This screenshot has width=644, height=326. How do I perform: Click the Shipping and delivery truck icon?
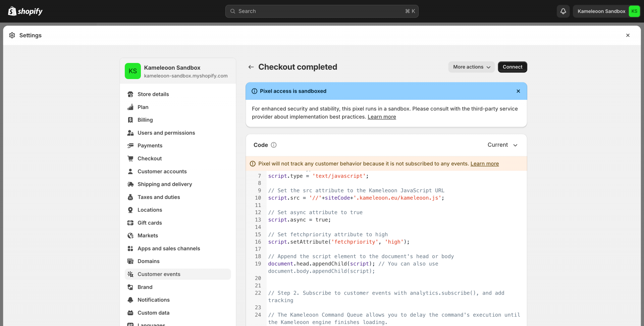(130, 184)
